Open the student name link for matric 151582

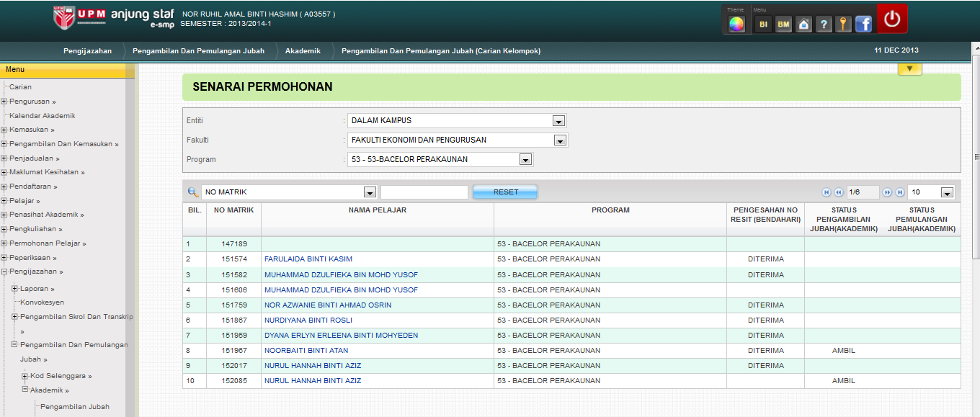click(x=341, y=275)
